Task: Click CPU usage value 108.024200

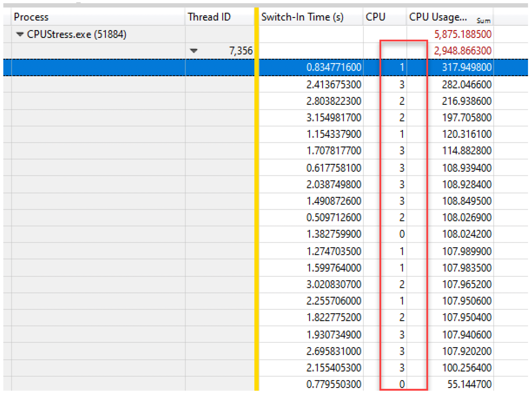Action: (467, 234)
